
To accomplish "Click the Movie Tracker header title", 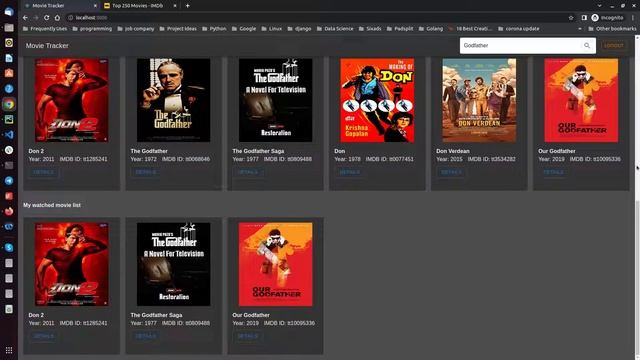I will click(x=47, y=46).
